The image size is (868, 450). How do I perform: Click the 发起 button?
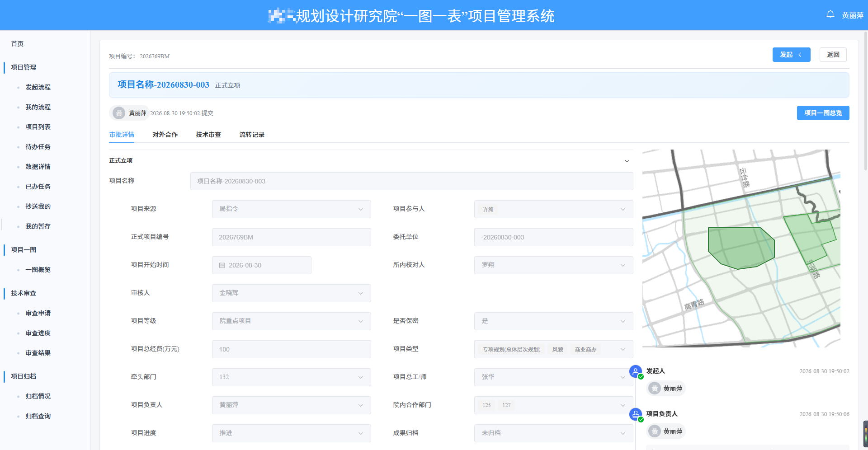tap(791, 55)
